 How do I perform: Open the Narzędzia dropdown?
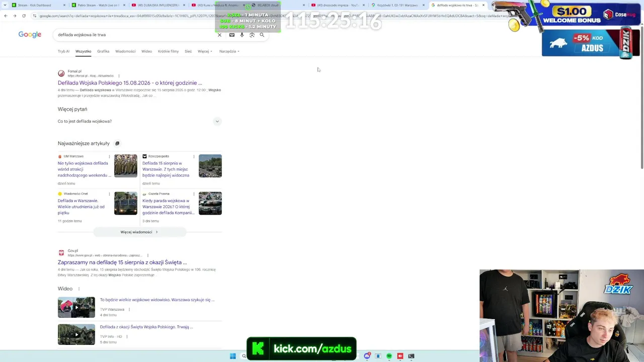pyautogui.click(x=229, y=51)
